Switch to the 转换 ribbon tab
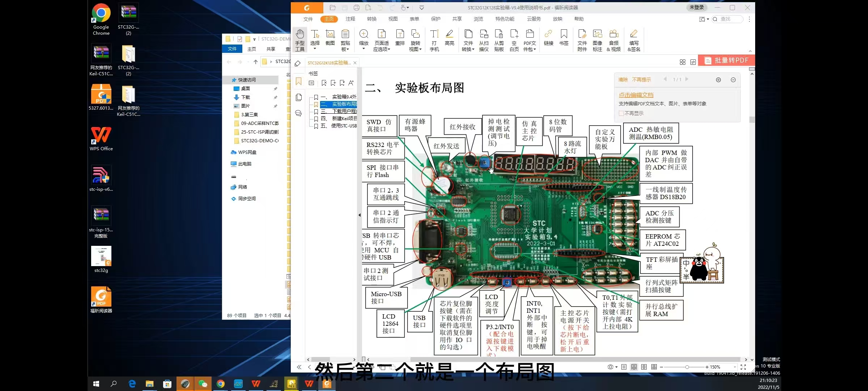The height and width of the screenshot is (391, 868). 371,19
